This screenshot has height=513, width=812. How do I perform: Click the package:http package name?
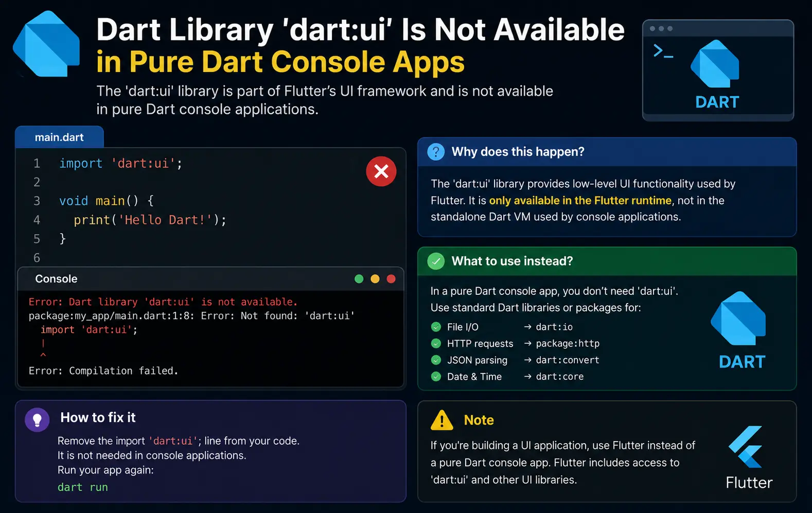568,343
